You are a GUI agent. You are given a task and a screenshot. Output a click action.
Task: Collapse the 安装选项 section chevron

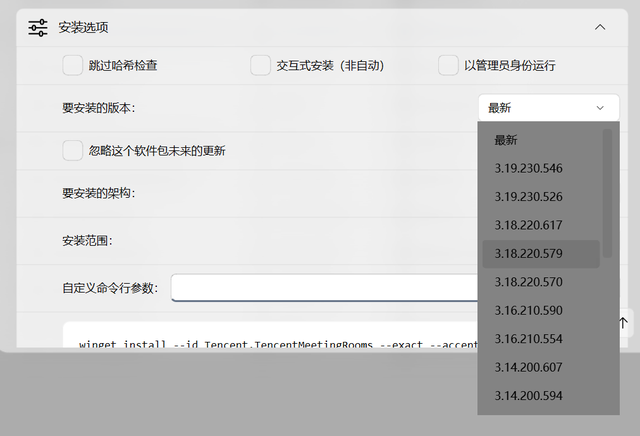click(x=600, y=27)
